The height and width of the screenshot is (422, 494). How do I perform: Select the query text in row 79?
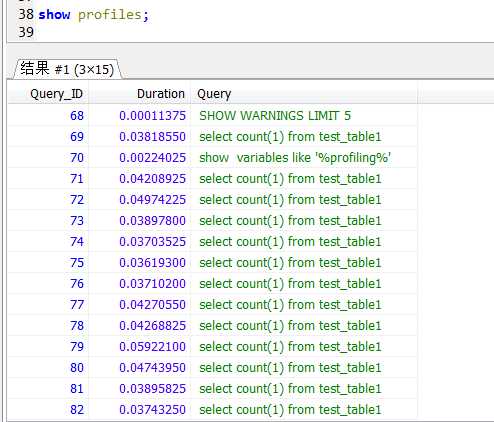[290, 347]
